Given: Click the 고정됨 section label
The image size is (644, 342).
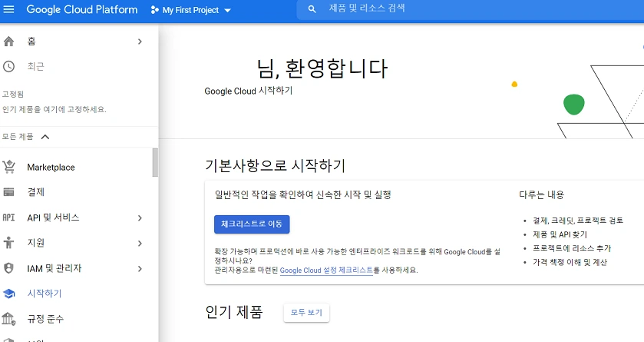Looking at the screenshot, I should (13, 94).
